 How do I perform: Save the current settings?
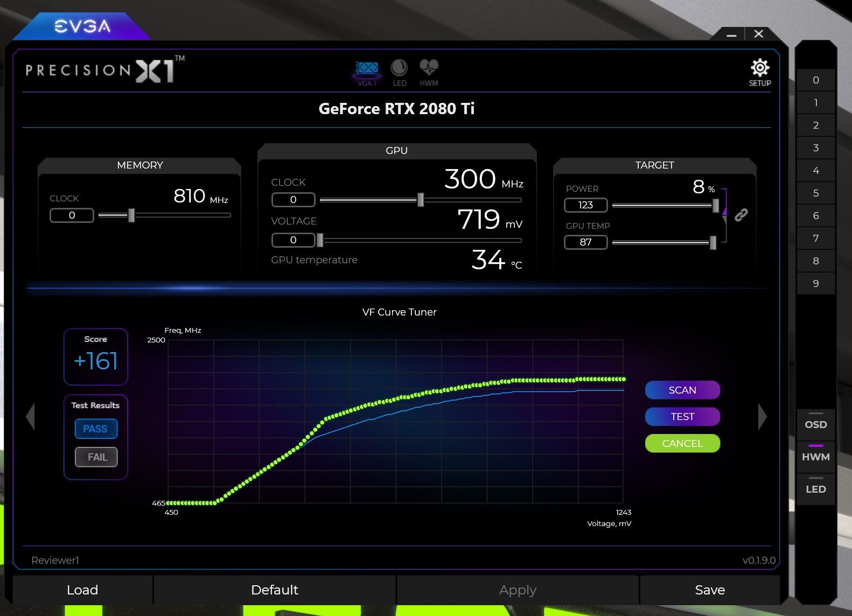click(710, 590)
